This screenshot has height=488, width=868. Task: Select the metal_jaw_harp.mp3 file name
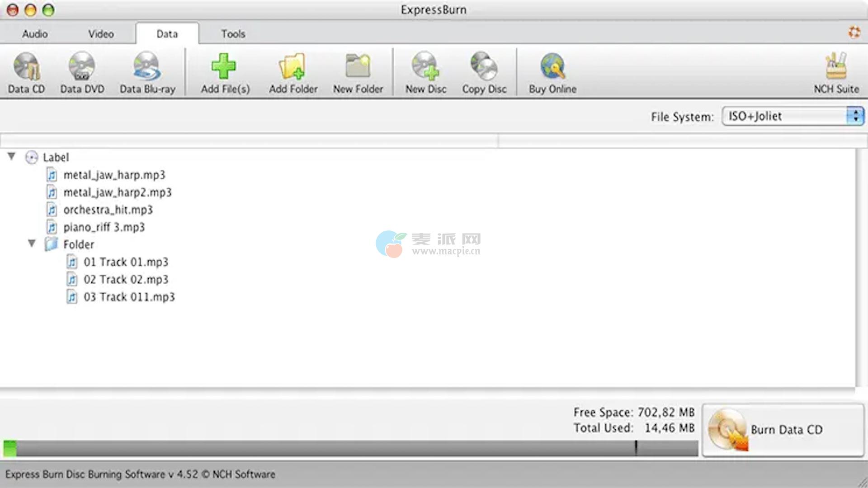coord(114,175)
